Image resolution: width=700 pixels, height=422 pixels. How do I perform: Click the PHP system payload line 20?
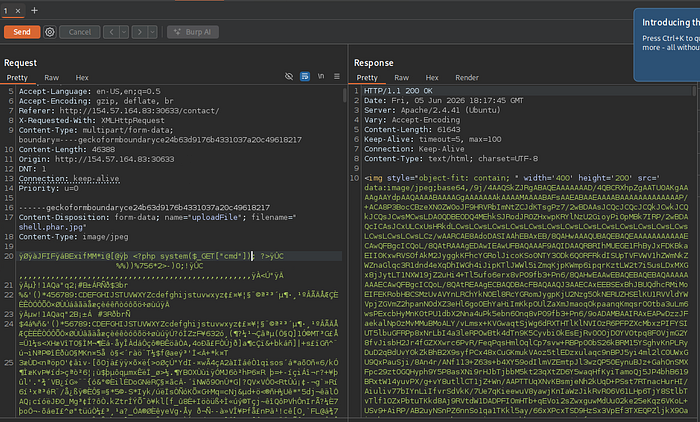click(x=151, y=256)
